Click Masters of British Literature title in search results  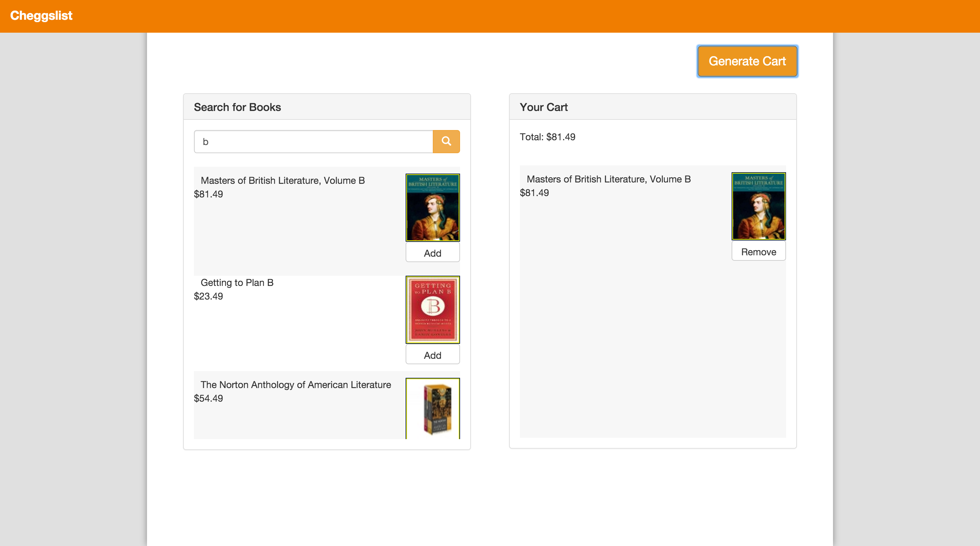[282, 180]
